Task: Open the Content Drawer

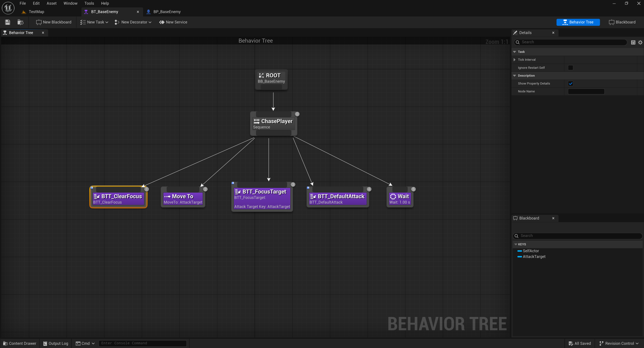Action: pyautogui.click(x=19, y=343)
